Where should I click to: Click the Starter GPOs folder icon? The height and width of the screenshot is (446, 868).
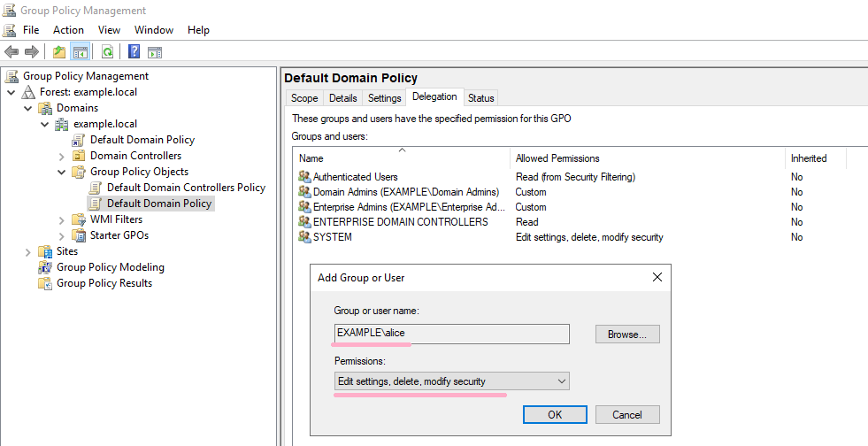click(x=79, y=235)
